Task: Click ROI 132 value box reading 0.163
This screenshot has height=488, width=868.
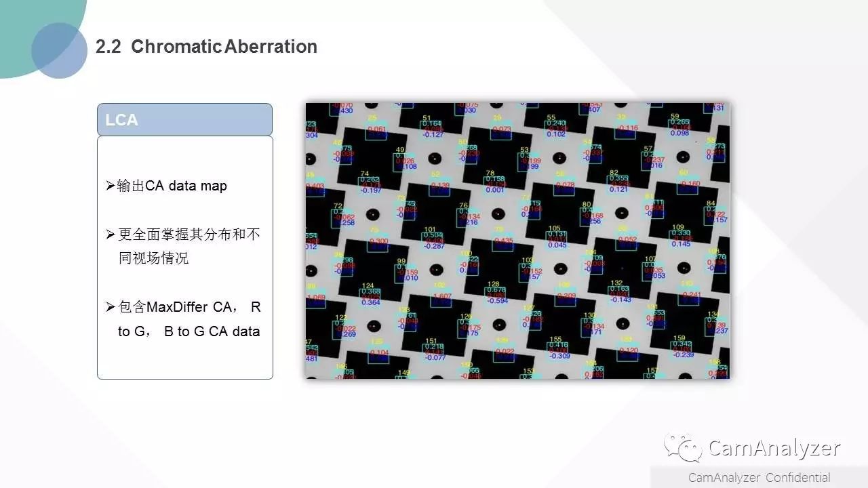Action: coord(619,294)
